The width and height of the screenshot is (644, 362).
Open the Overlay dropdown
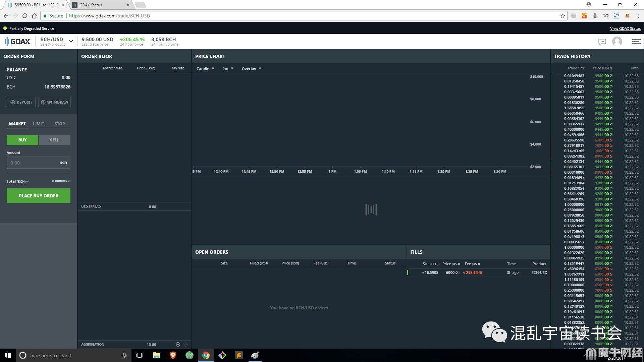pyautogui.click(x=251, y=69)
